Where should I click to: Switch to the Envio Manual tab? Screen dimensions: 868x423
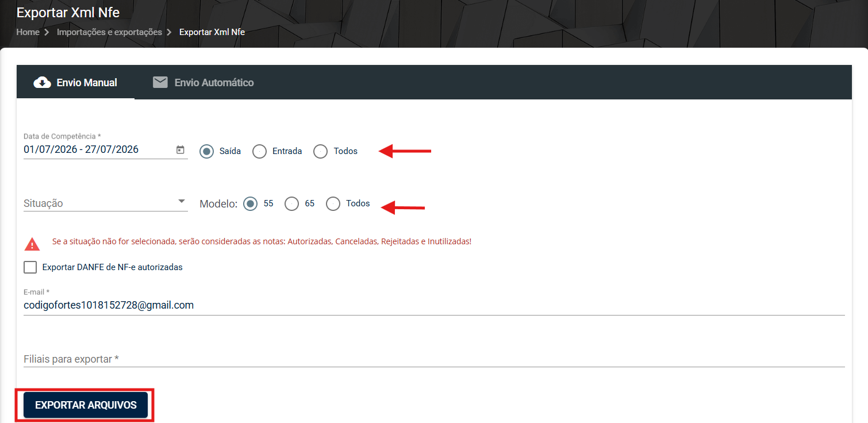(75, 83)
